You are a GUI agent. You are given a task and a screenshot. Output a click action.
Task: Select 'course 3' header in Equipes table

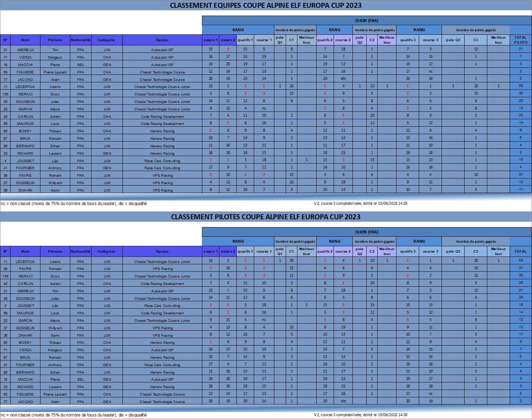coord(430,40)
